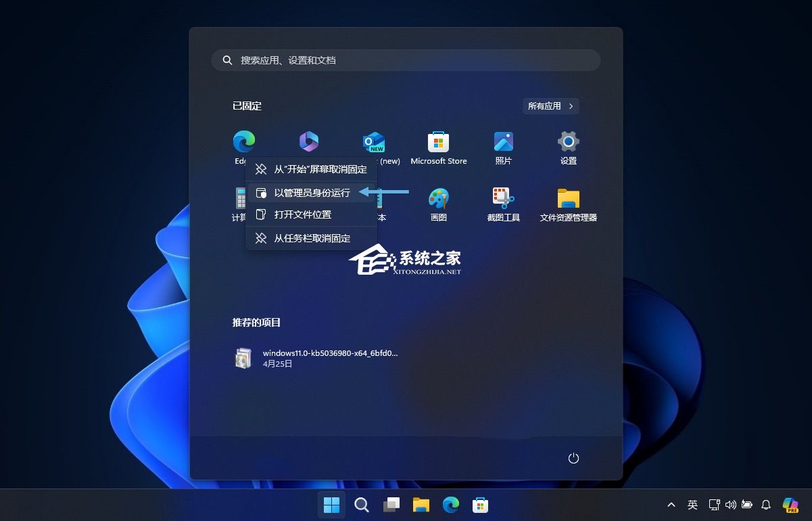Launch the 画图 (Paint) app
Viewport: 812px width, 521px height.
438,204
